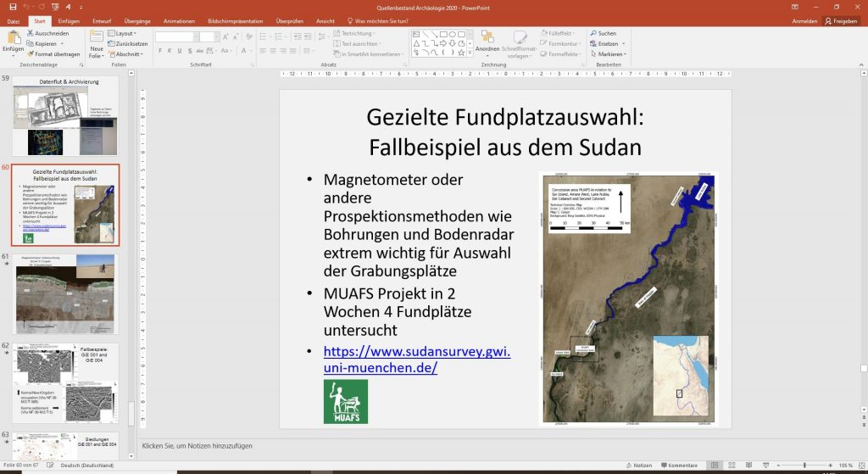Toggle left text alignment
The height and width of the screenshot is (474, 868).
[263, 51]
